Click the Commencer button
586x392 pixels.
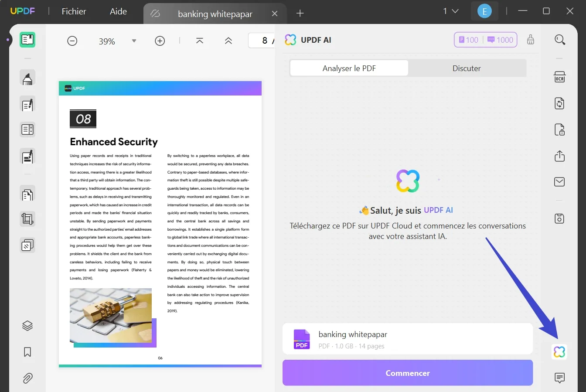click(x=408, y=373)
